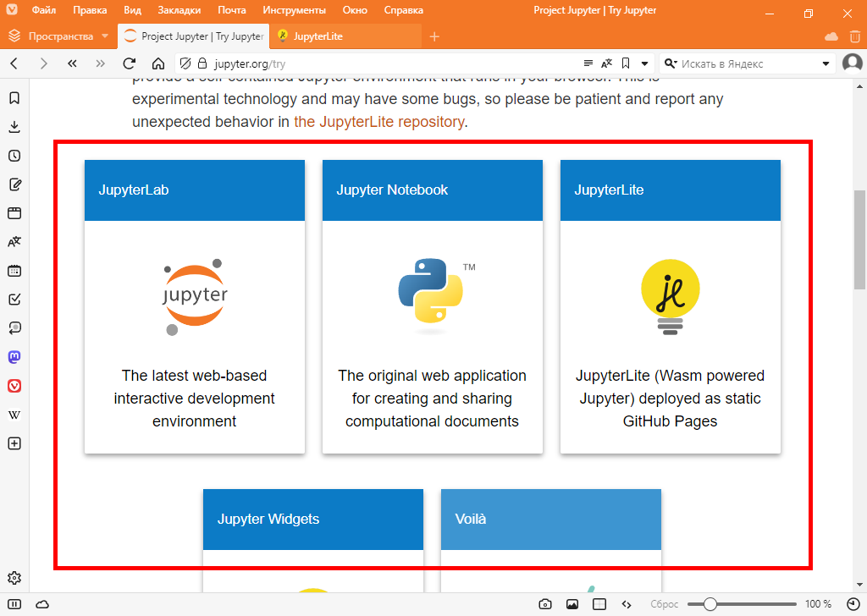867x616 pixels.
Task: Open the search engine dropdown arrow
Action: [826, 63]
